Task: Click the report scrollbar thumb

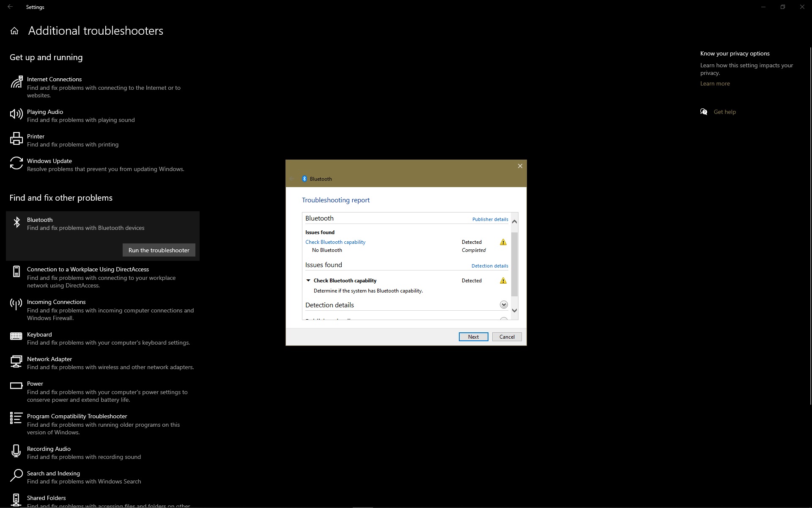Action: pos(514,264)
